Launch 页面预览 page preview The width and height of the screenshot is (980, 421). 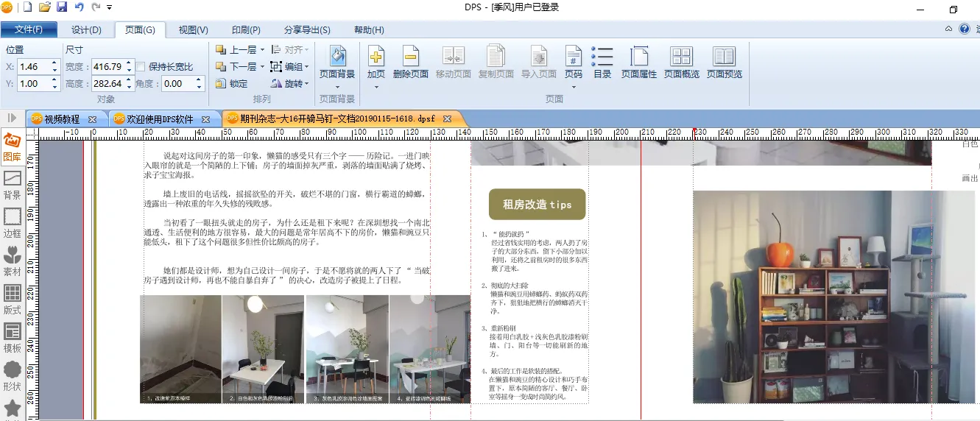tap(724, 63)
